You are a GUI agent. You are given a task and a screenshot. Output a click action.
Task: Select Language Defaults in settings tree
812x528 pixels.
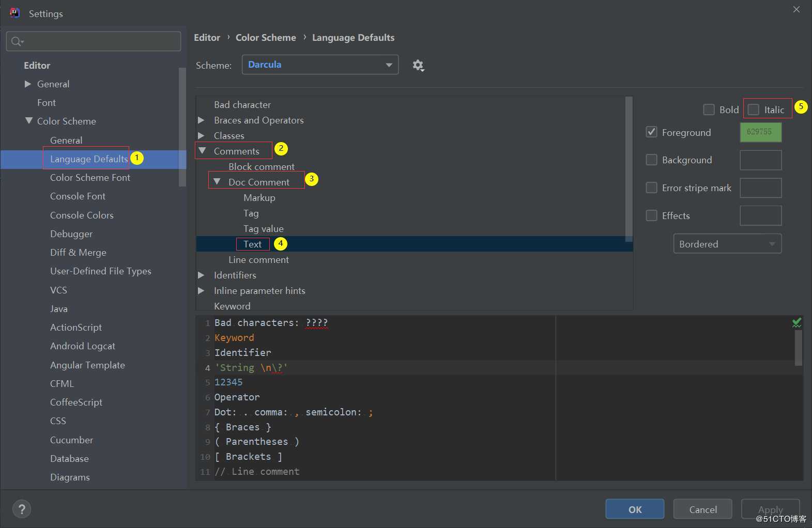click(x=89, y=159)
